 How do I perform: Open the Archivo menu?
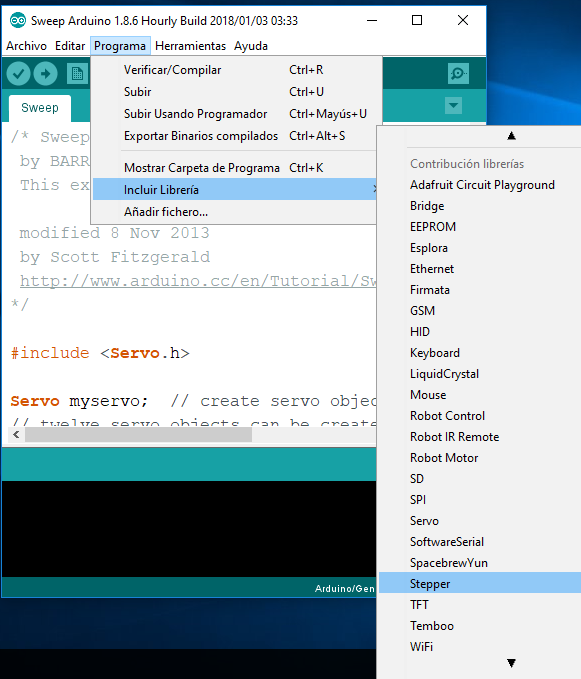[26, 46]
